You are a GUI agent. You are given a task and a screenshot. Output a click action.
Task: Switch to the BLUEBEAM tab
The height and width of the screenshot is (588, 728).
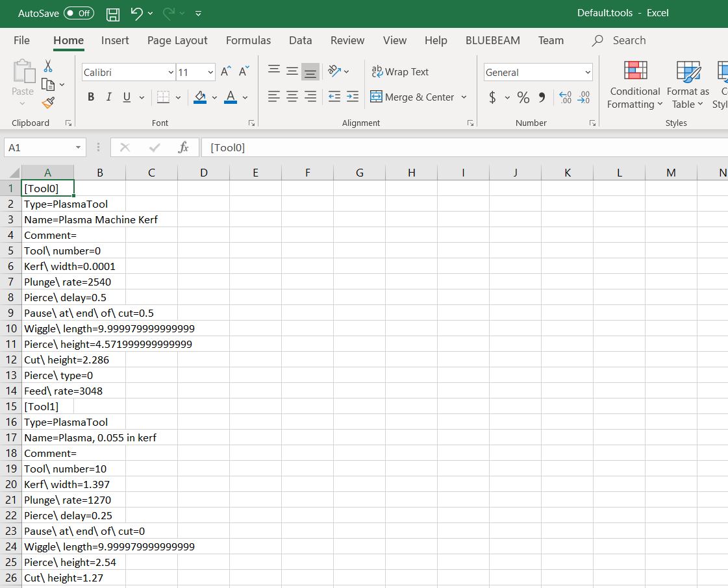[x=493, y=40]
